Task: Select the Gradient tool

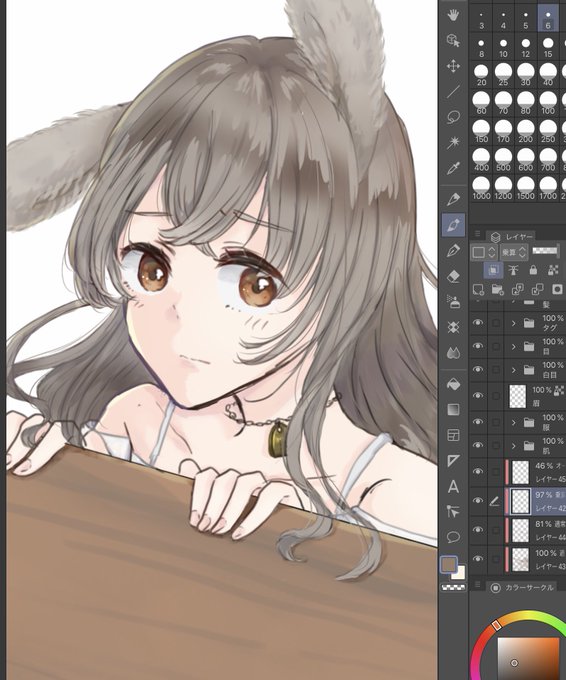Action: [x=453, y=410]
